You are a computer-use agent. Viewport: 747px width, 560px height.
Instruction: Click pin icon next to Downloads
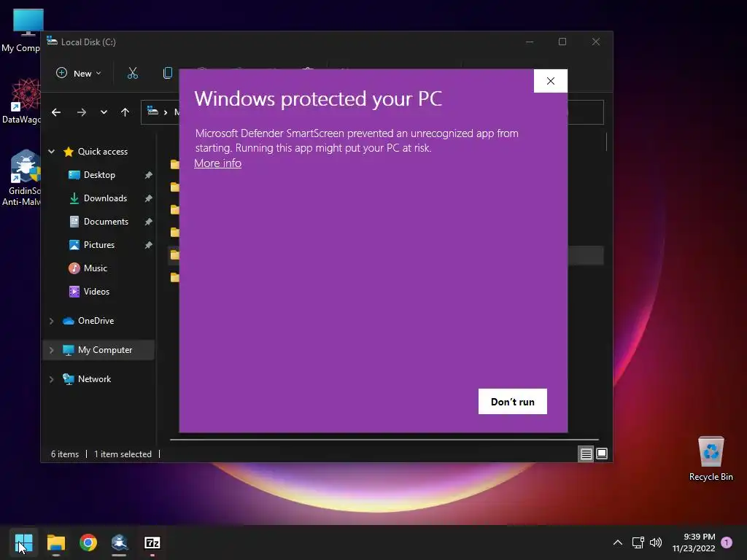pyautogui.click(x=148, y=198)
